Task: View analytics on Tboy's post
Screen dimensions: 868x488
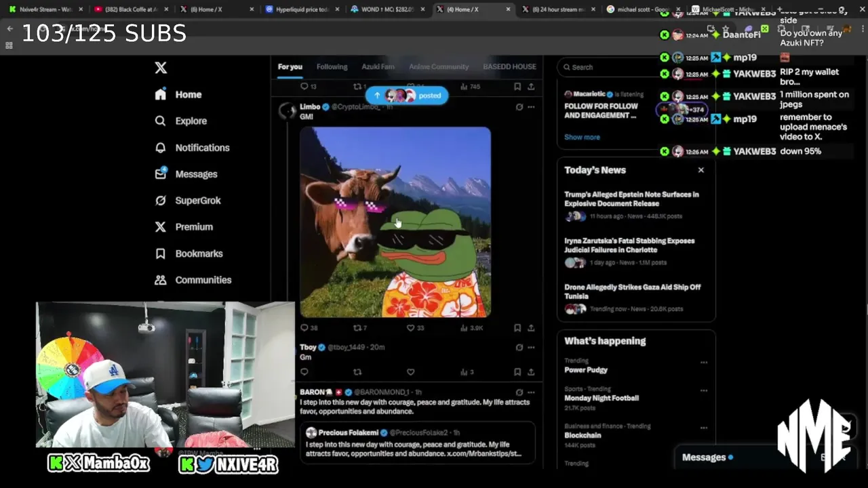Action: pos(467,372)
